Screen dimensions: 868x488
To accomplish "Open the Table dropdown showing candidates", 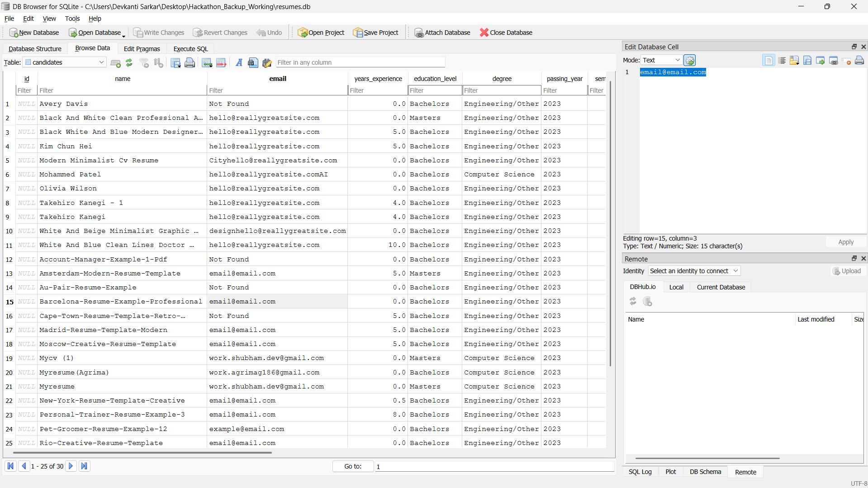I will [65, 62].
